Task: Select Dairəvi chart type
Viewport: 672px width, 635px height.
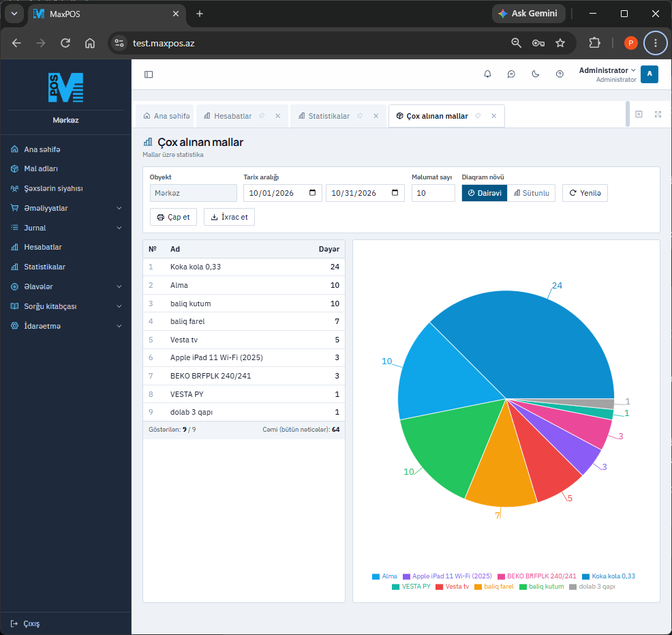Action: [x=485, y=193]
